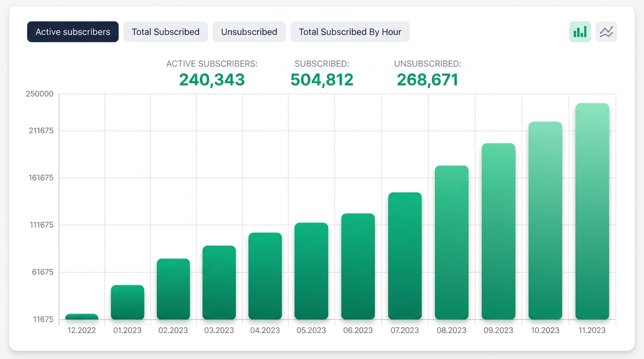
Task: Switch to bar chart view icon
Action: tap(580, 32)
